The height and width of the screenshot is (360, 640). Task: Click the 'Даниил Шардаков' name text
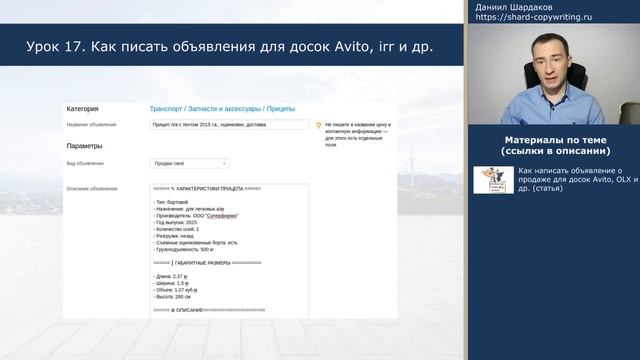tap(513, 7)
